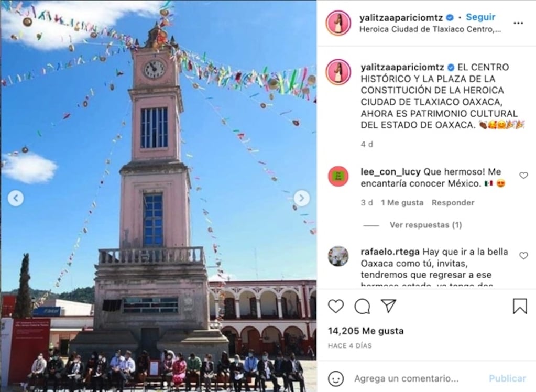This screenshot has height=392, width=536.
Task: Expand Ver respuestas (1) replies
Action: [x=425, y=225]
